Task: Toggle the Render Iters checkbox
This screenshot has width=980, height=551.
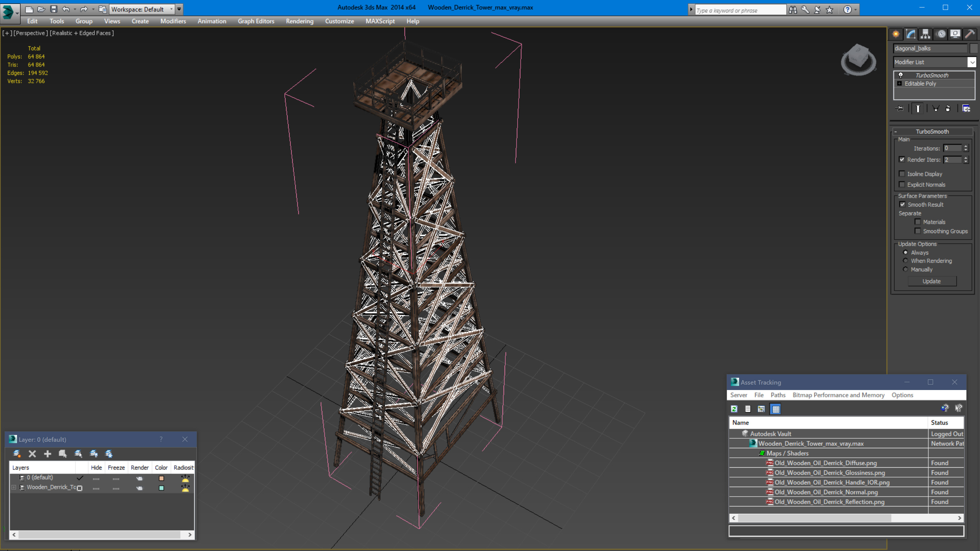Action: (x=902, y=159)
